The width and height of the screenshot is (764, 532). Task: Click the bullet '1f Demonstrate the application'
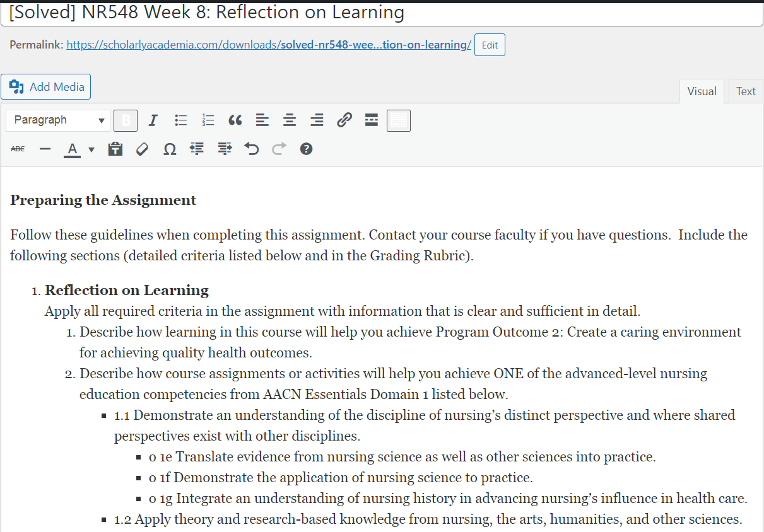341,478
